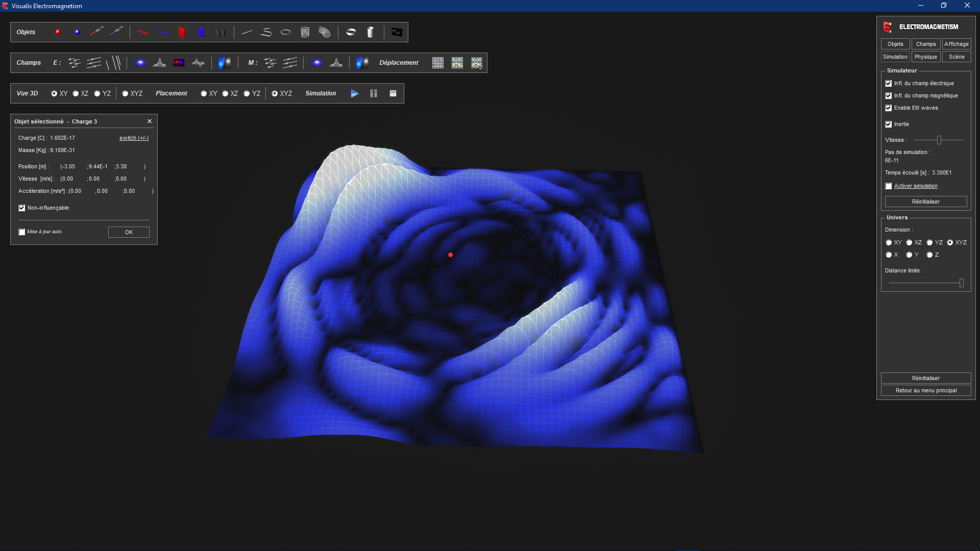Select the red positive charge tool
Screen dimensions: 980x551
[x=58, y=32]
